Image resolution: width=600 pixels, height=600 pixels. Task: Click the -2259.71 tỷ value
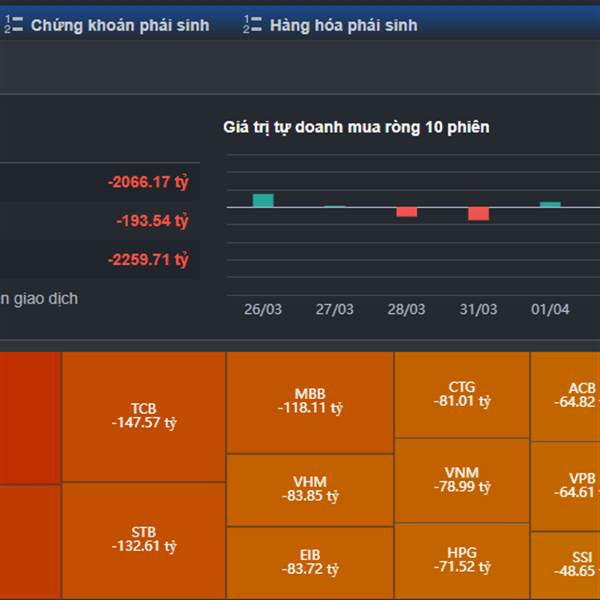click(148, 259)
